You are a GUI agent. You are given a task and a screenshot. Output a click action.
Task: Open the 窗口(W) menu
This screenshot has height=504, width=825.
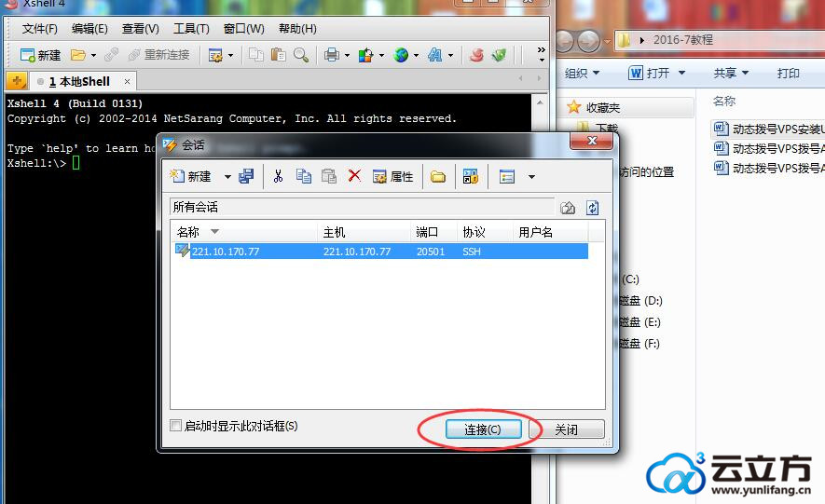(x=243, y=28)
